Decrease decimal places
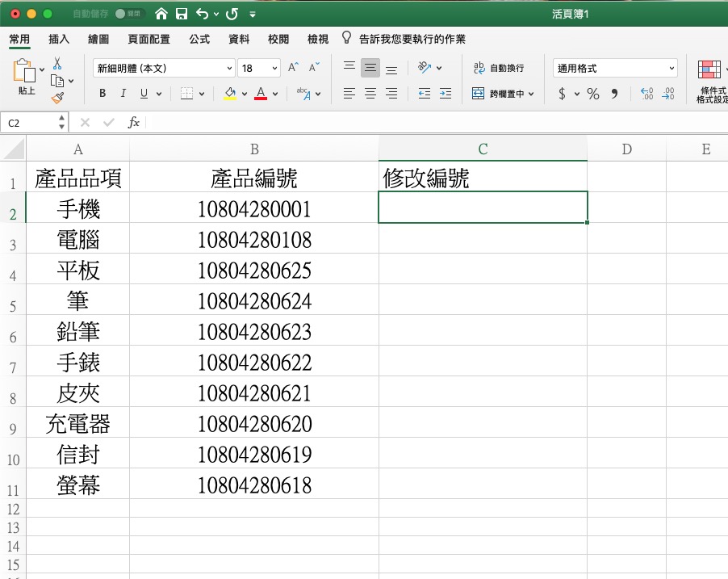728x579 pixels. (668, 94)
